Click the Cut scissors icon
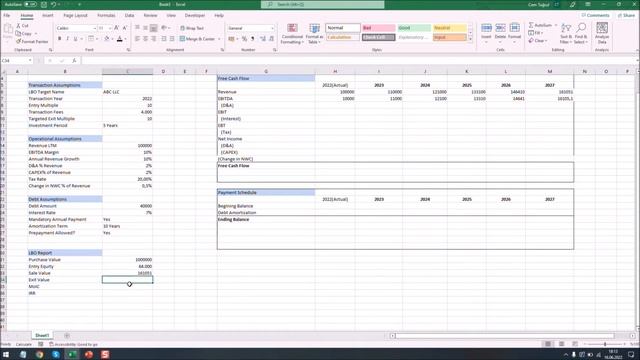The width and height of the screenshot is (640, 360). (18, 26)
